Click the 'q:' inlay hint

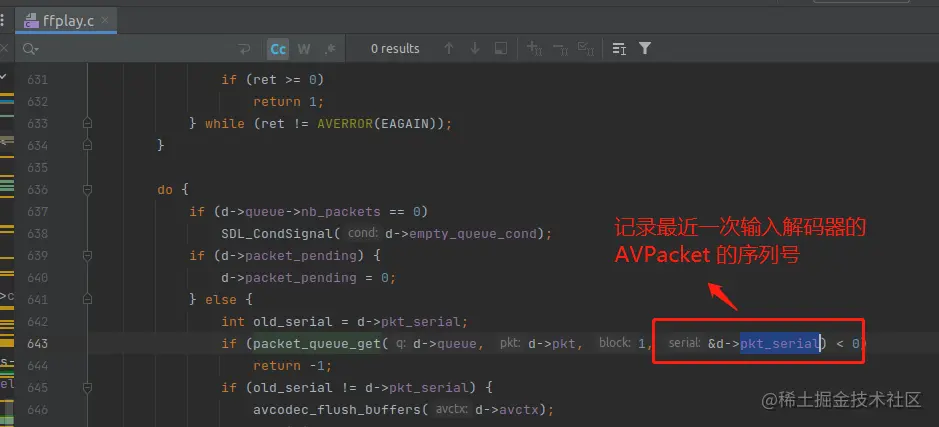coord(401,344)
